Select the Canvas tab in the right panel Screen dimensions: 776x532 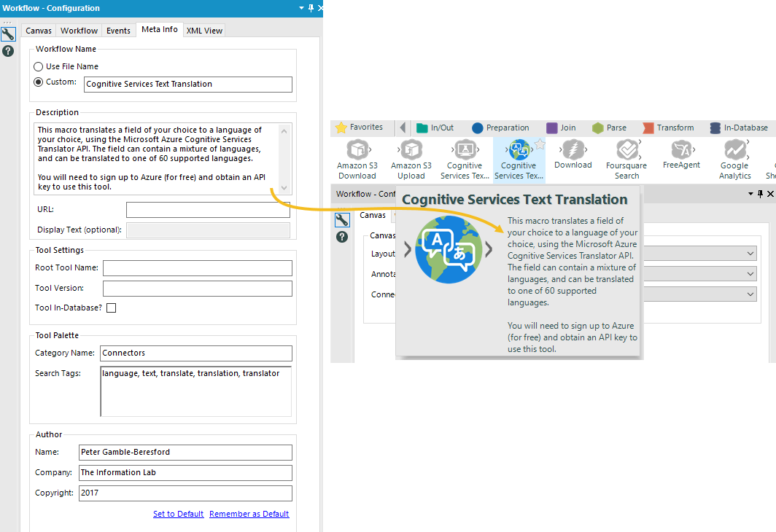[373, 215]
